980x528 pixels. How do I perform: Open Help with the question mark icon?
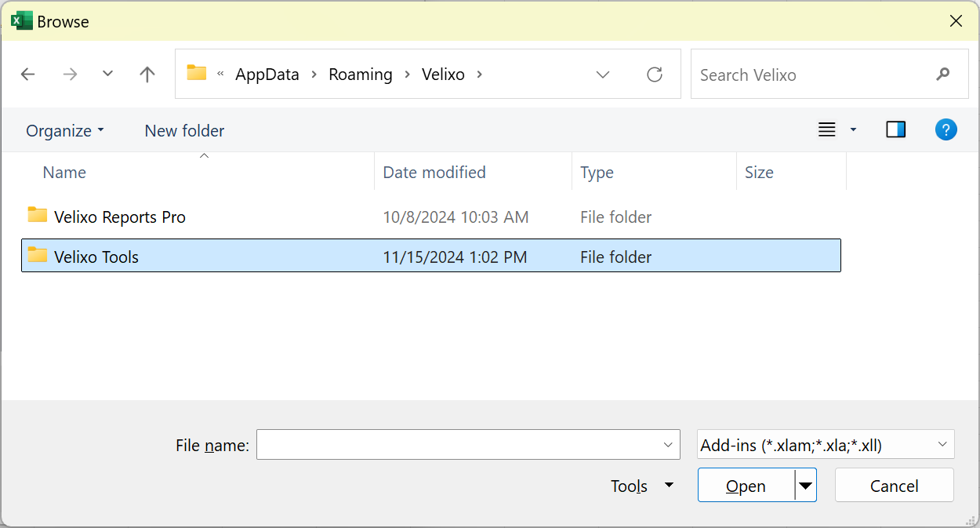click(946, 129)
